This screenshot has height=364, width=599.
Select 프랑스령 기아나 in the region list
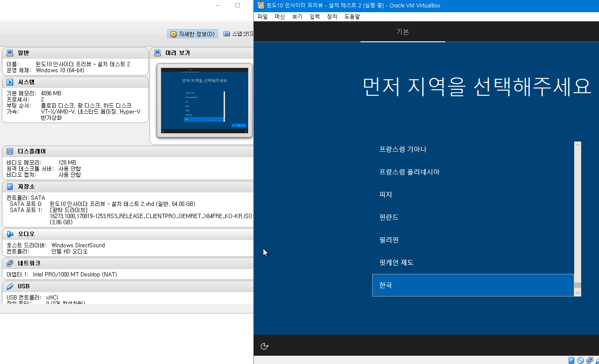tap(473, 149)
